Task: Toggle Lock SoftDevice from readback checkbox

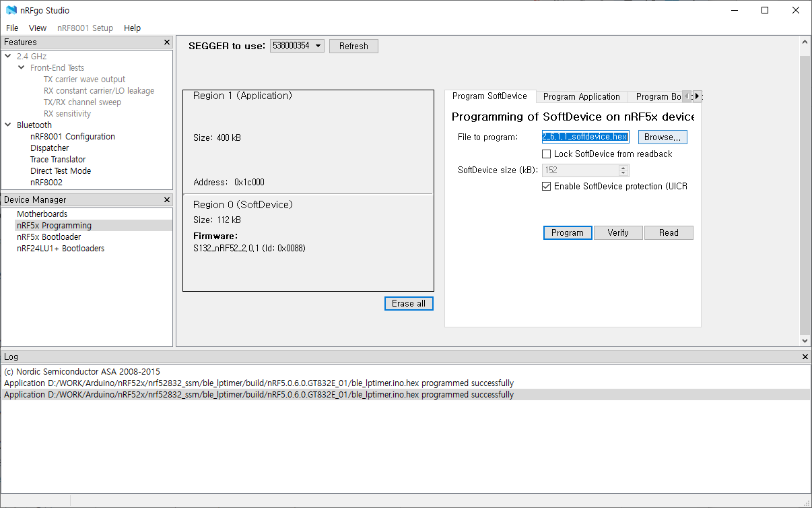Action: click(x=546, y=154)
